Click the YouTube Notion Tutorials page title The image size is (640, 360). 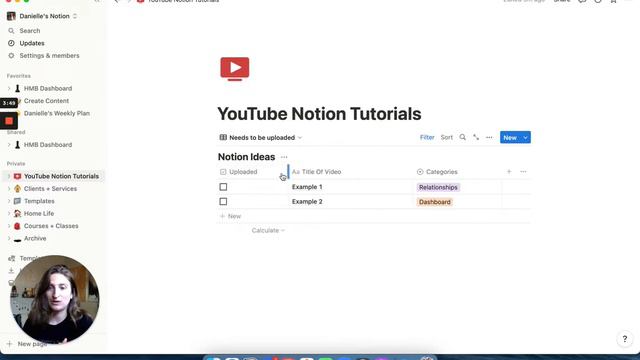319,114
